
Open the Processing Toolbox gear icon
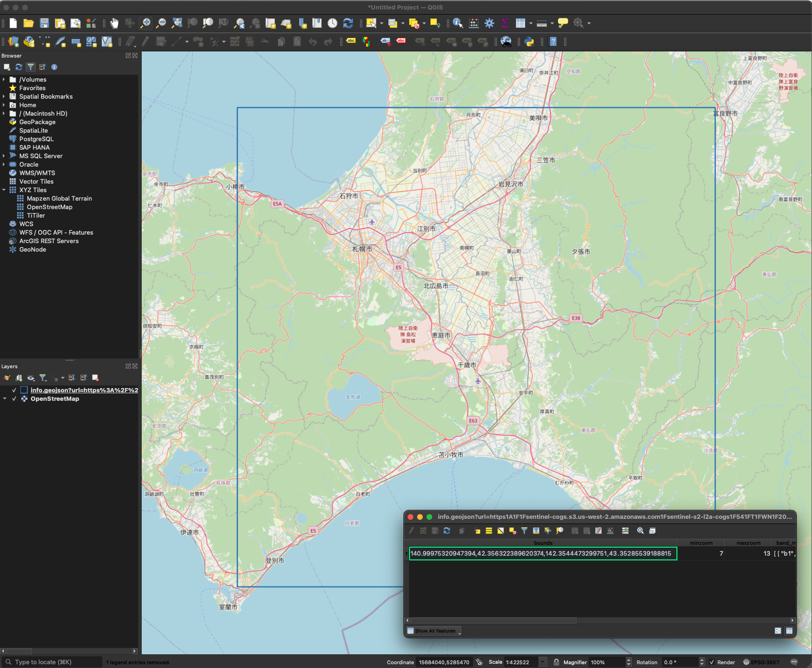click(x=489, y=23)
